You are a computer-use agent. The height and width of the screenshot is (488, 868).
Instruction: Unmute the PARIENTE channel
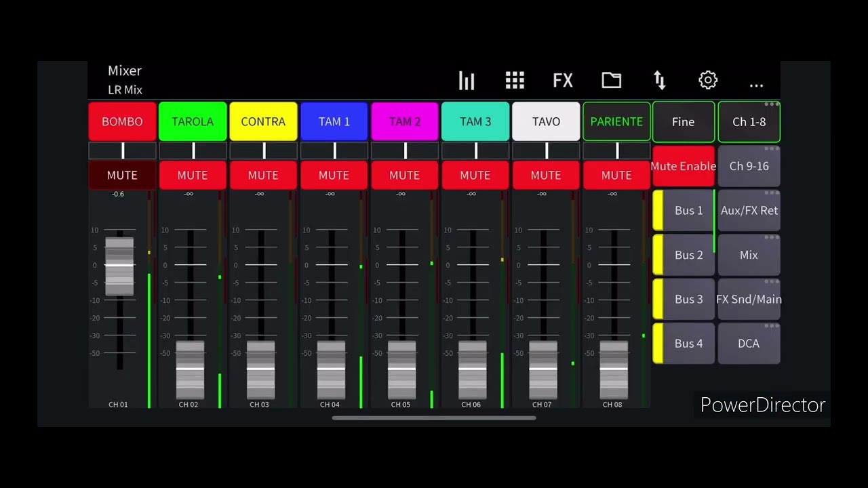[616, 175]
